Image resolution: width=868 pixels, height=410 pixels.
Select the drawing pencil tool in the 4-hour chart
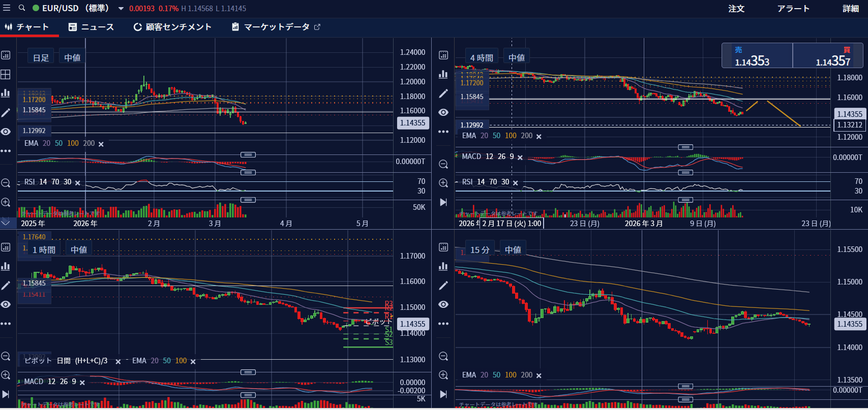(443, 93)
